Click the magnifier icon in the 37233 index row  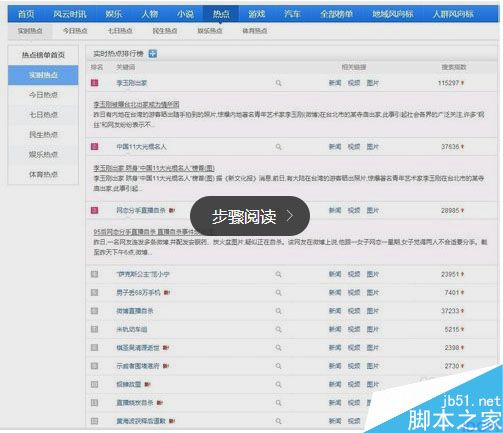pos(278,311)
